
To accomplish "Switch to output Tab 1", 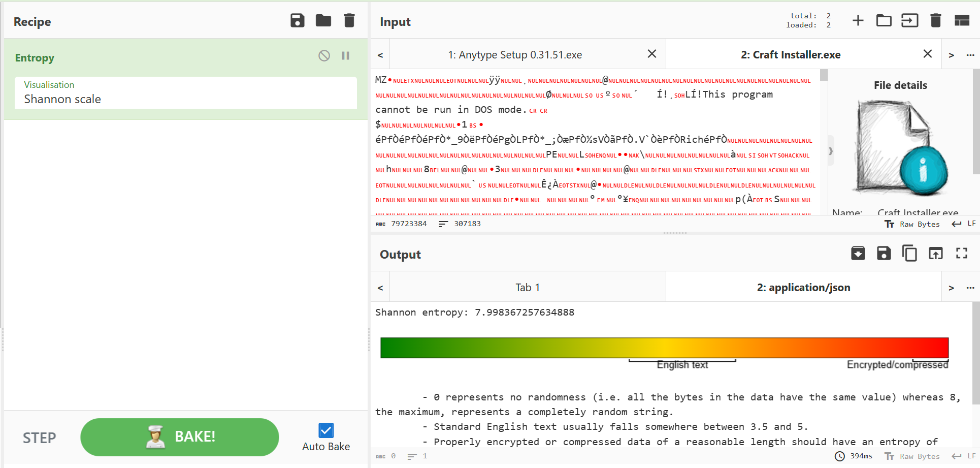I will (x=528, y=288).
